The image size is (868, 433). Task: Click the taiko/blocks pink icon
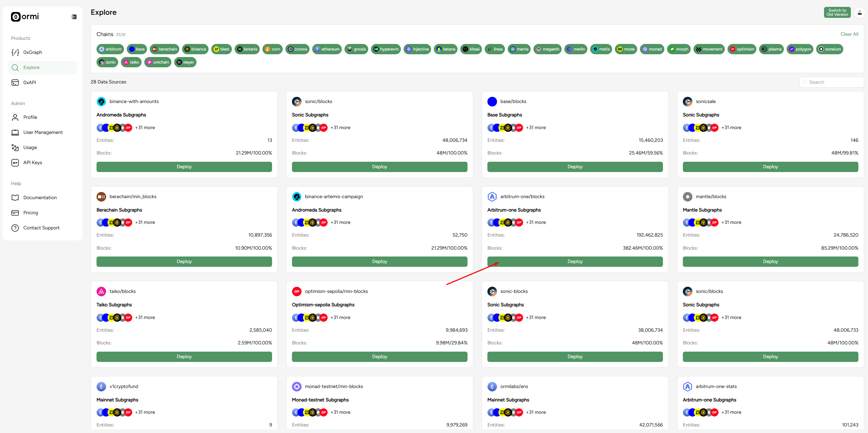pyautogui.click(x=101, y=292)
